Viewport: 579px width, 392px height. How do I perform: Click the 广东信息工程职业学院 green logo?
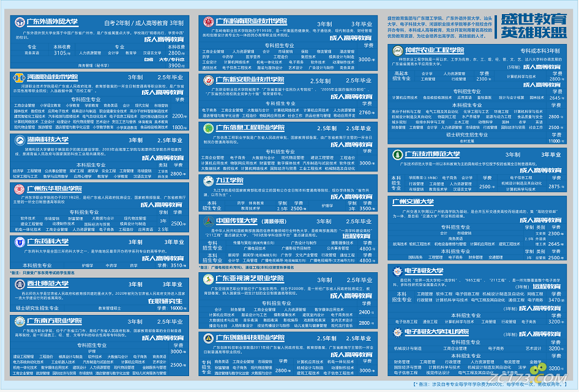[x=208, y=128]
